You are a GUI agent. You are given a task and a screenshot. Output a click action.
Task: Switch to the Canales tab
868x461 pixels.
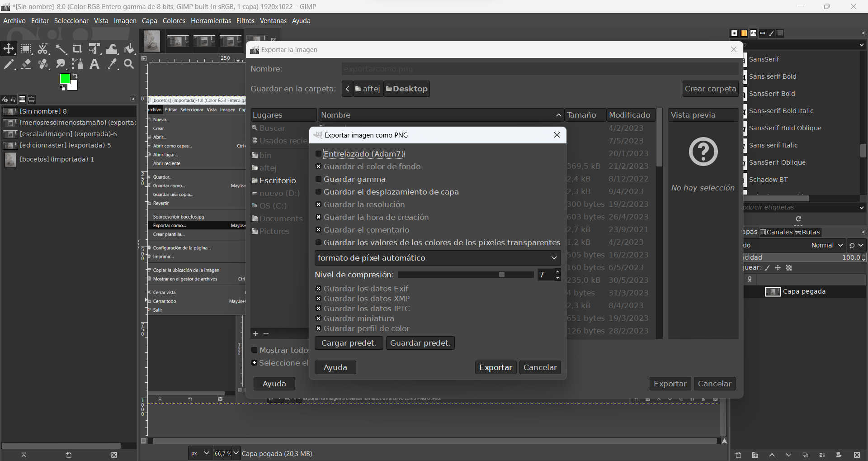click(776, 232)
